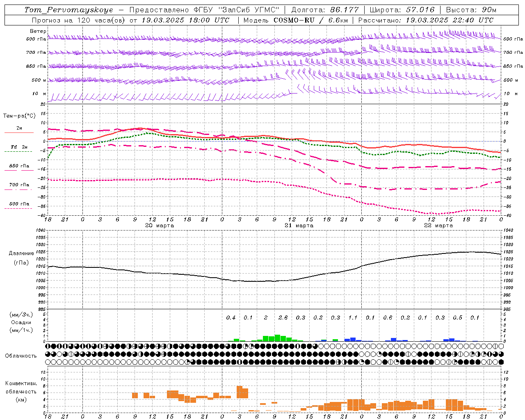Click the '500 гПа' entry in temperature legend
The image size is (525, 420).
19,204
